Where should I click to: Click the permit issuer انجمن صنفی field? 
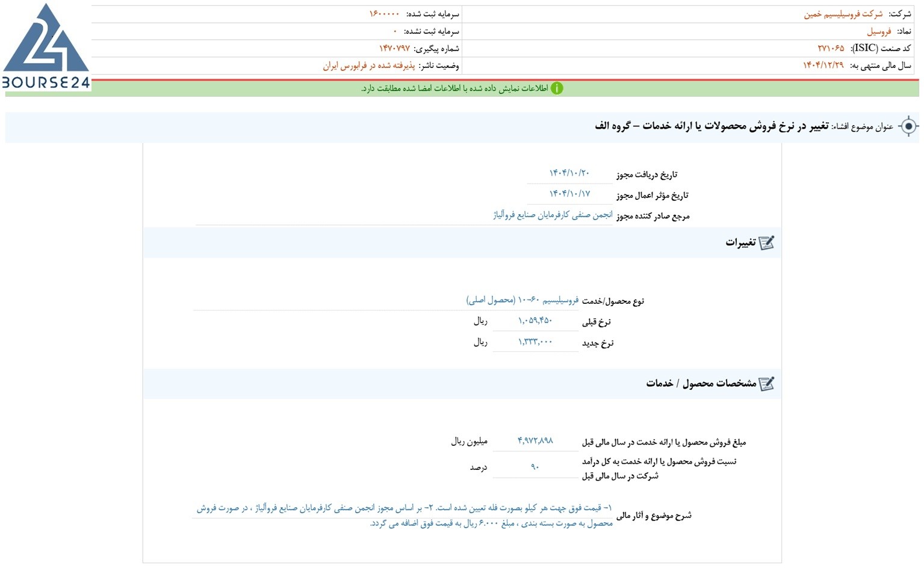coord(404,215)
